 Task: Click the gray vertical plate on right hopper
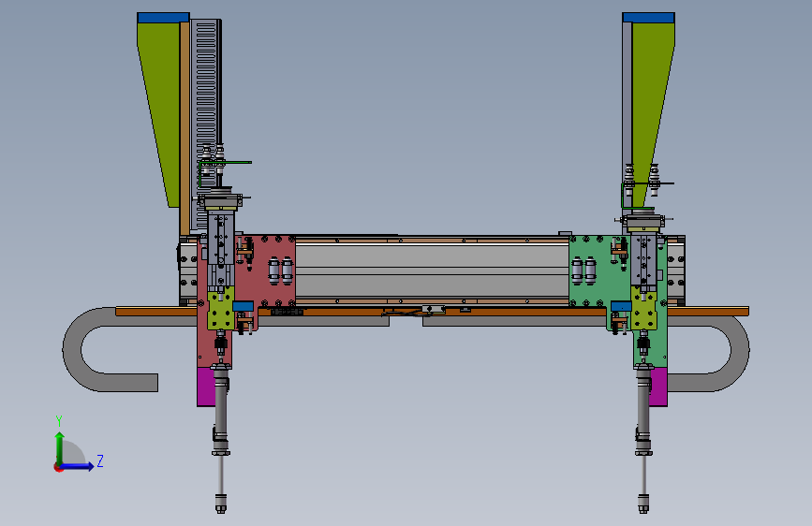point(627,104)
